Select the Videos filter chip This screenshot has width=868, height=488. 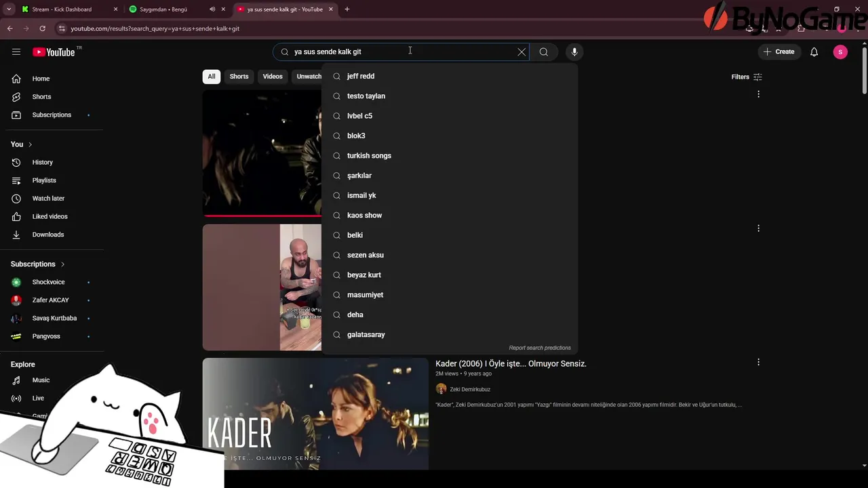tap(273, 77)
